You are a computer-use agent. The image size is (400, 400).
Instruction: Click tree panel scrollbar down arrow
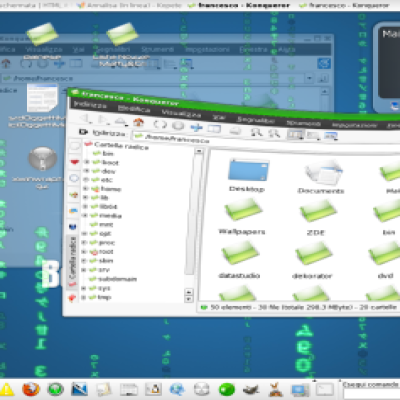pyautogui.click(x=189, y=299)
